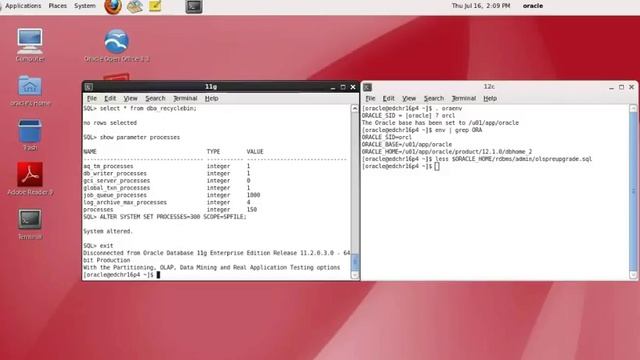Open File menu in 11g terminal
Image resolution: width=640 pixels, height=360 pixels.
[x=92, y=98]
